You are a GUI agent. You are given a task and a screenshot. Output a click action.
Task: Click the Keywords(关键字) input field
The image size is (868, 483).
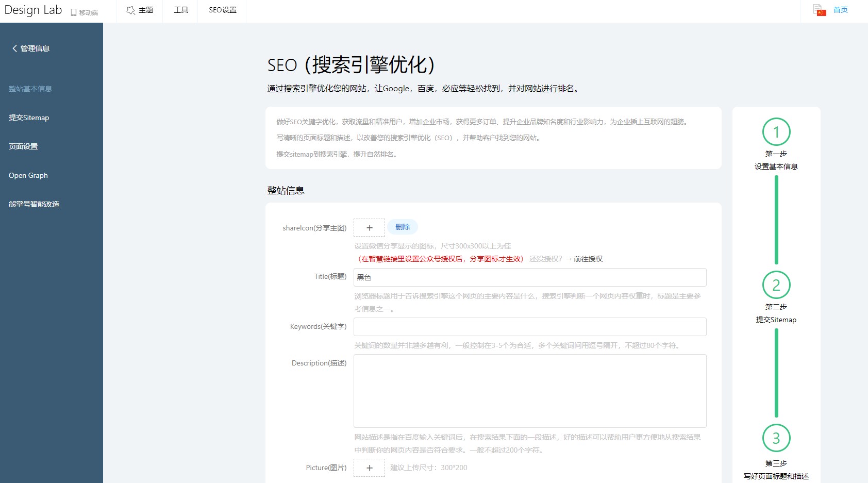(x=530, y=327)
